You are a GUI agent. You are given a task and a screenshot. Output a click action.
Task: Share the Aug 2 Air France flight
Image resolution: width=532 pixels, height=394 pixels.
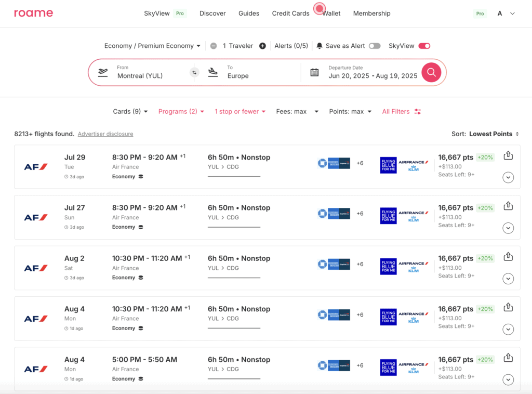click(508, 256)
